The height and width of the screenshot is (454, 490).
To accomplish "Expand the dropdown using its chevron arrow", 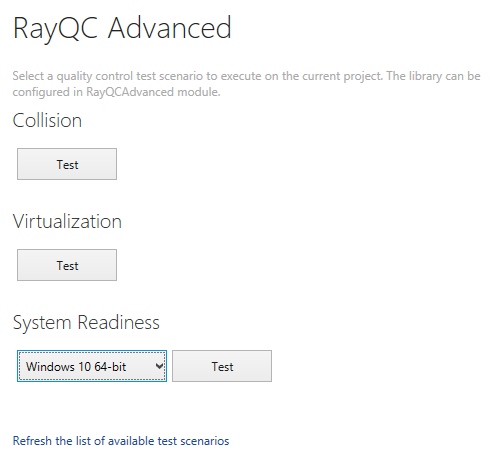I will coord(159,366).
